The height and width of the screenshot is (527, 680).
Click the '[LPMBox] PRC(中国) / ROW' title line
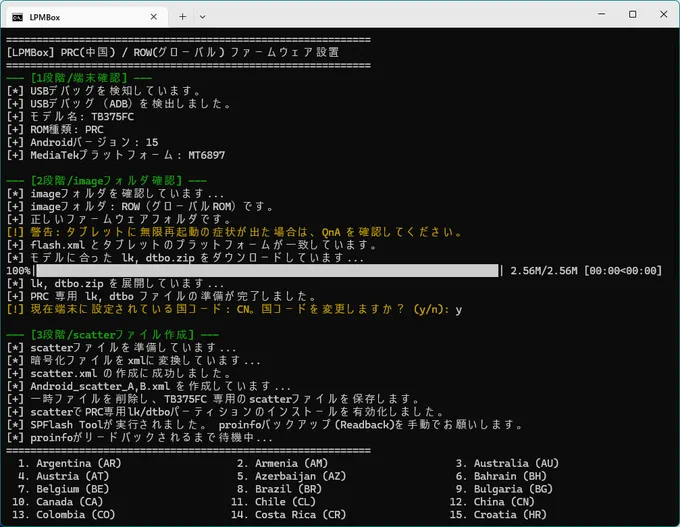click(173, 52)
